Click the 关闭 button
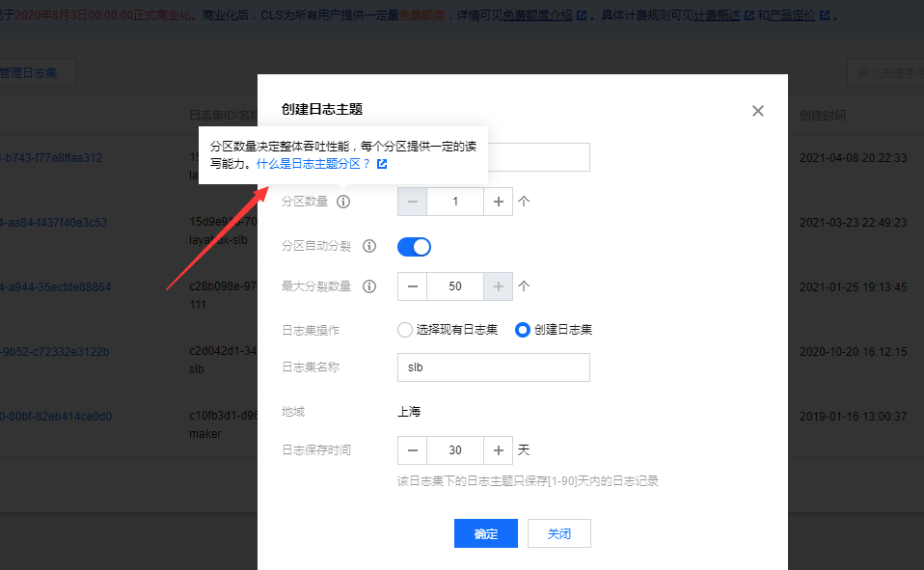 point(559,533)
